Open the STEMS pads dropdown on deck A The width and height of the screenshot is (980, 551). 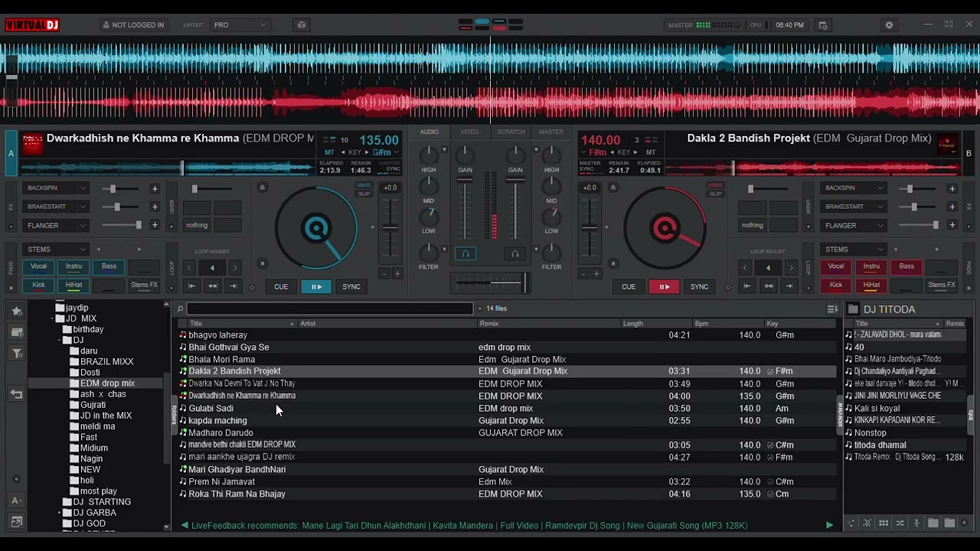pyautogui.click(x=57, y=249)
